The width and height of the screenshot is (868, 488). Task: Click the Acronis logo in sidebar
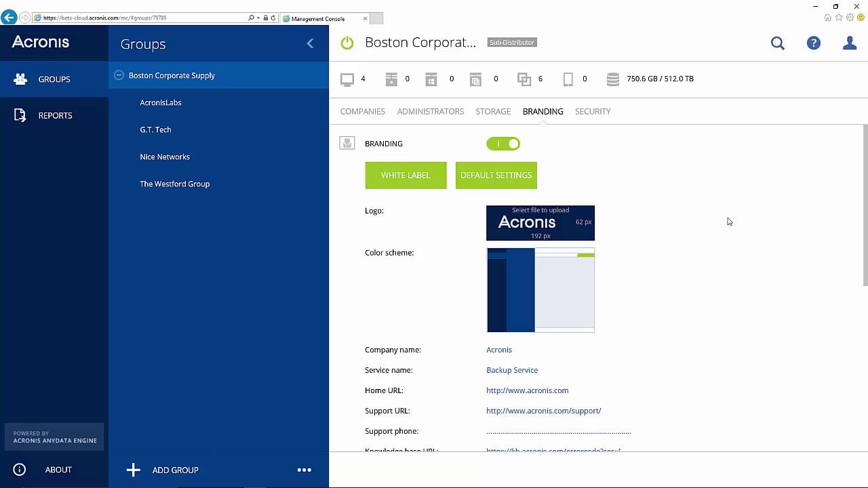(x=40, y=42)
